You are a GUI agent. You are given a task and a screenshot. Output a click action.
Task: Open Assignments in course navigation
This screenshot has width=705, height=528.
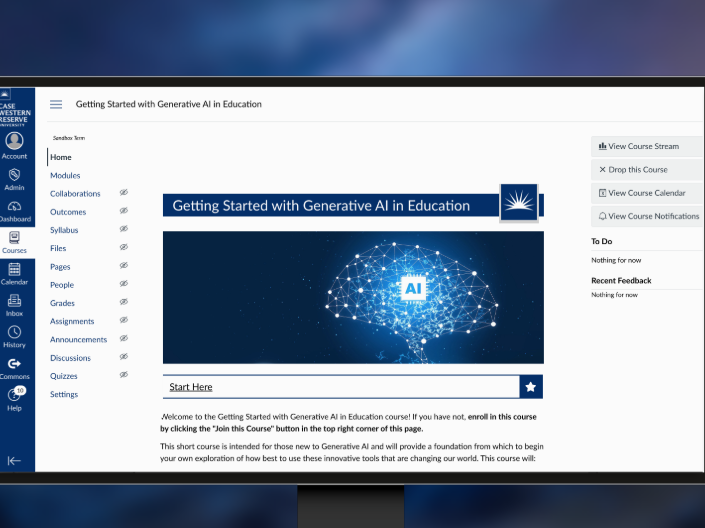point(72,321)
